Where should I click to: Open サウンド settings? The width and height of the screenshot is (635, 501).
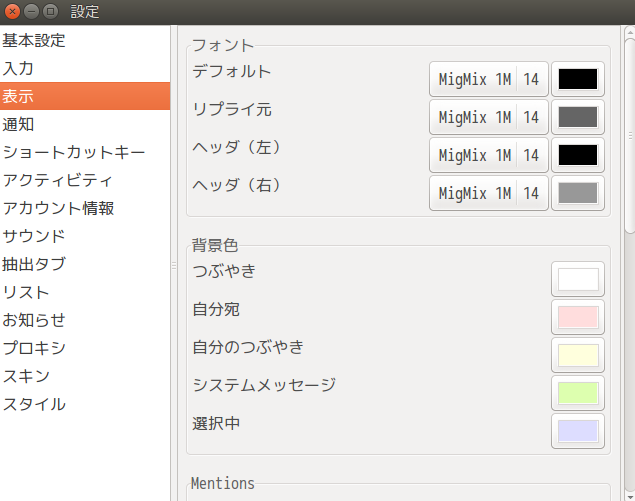(85, 236)
